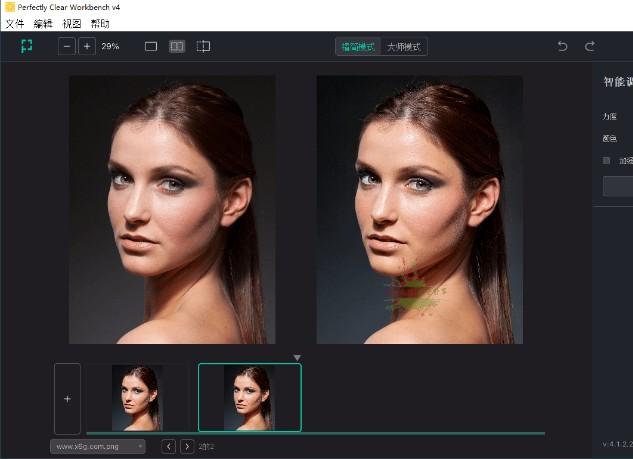Select side-by-side compare view
The width and height of the screenshot is (633, 459).
(177, 46)
